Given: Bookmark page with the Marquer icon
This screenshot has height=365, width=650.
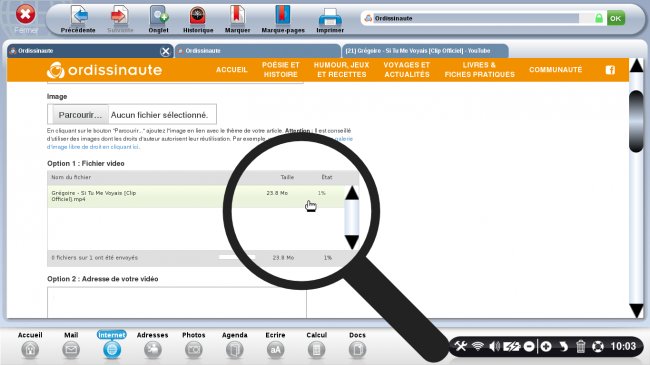Looking at the screenshot, I should pos(237,15).
